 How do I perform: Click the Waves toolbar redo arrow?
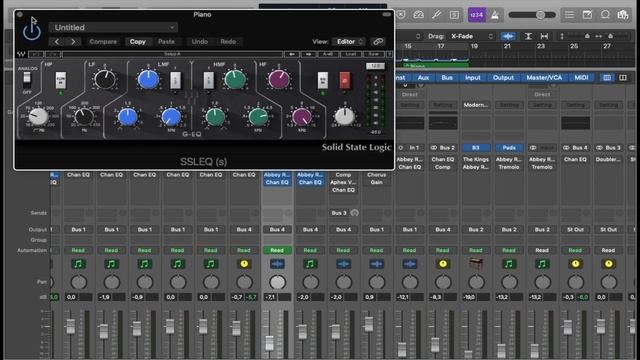point(53,54)
